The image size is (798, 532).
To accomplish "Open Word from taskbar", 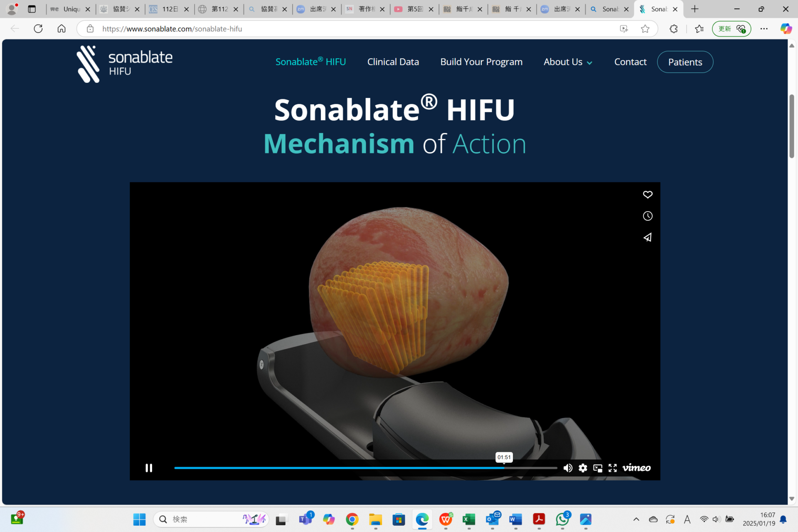I will [x=515, y=519].
